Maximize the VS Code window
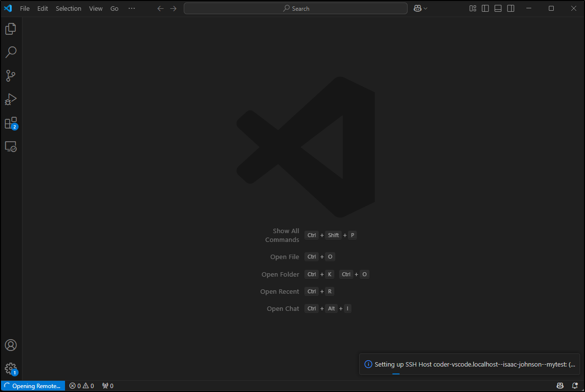 (x=551, y=8)
